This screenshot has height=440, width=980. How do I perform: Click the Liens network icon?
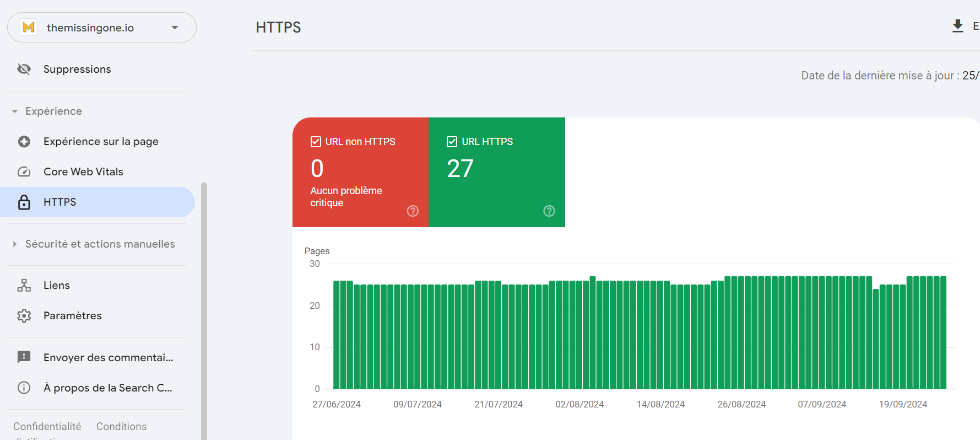(24, 286)
